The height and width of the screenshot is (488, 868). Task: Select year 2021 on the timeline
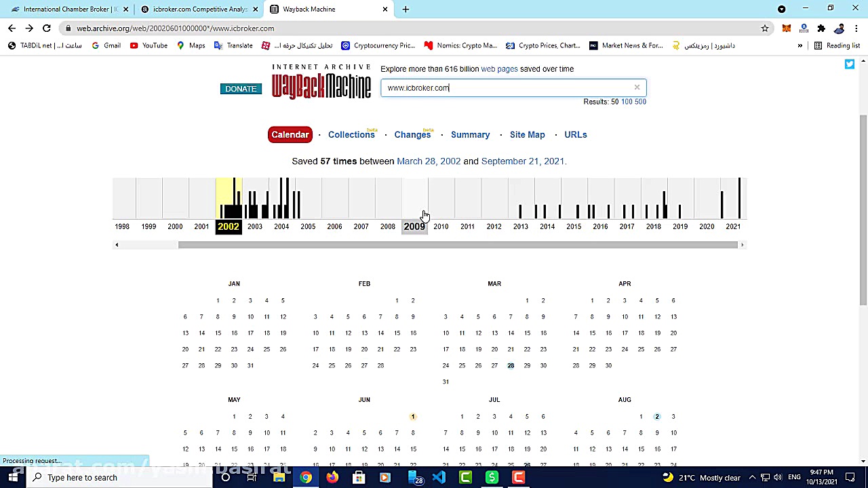click(733, 226)
